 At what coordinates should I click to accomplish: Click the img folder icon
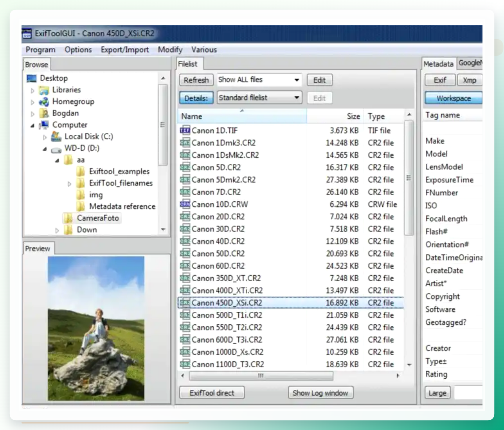coord(81,195)
